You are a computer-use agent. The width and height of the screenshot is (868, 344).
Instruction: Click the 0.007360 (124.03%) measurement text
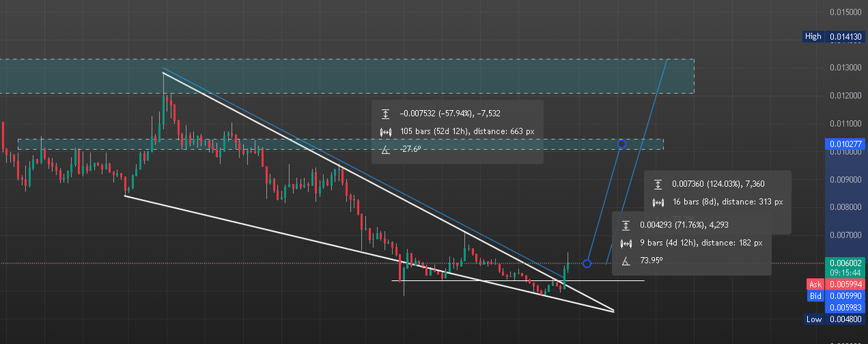[718, 185]
